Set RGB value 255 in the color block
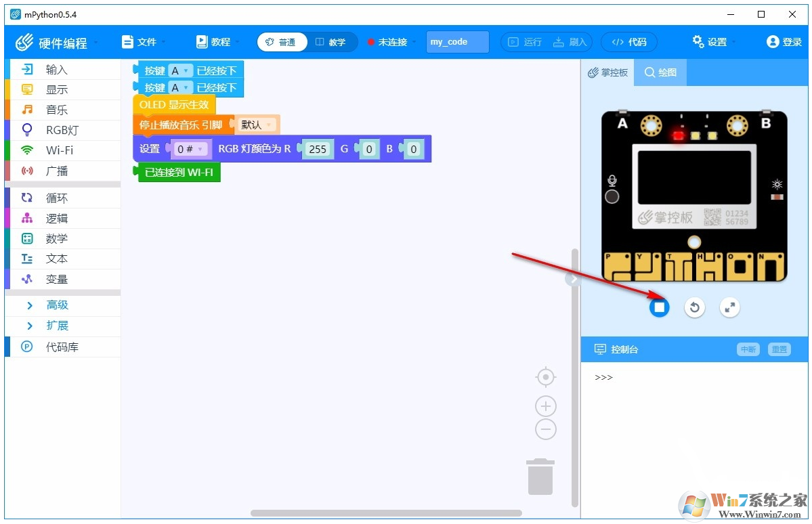 coord(318,149)
